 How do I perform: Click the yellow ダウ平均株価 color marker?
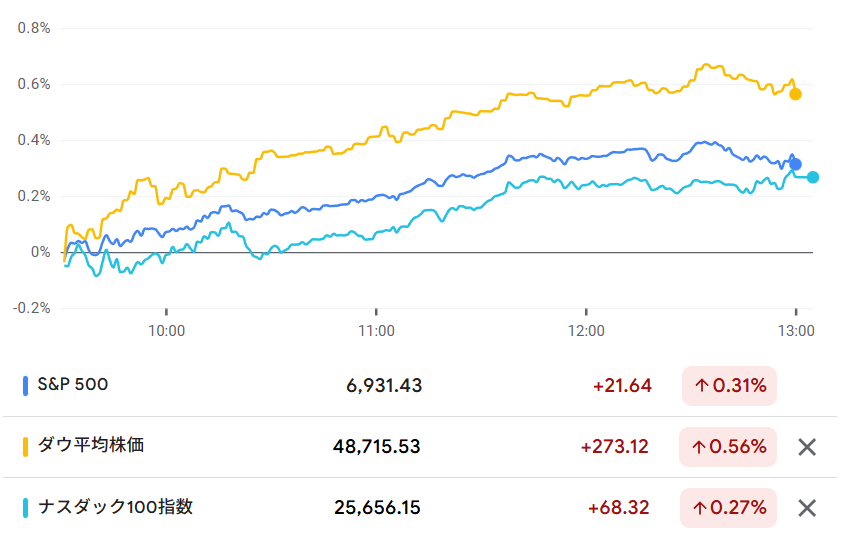click(26, 446)
